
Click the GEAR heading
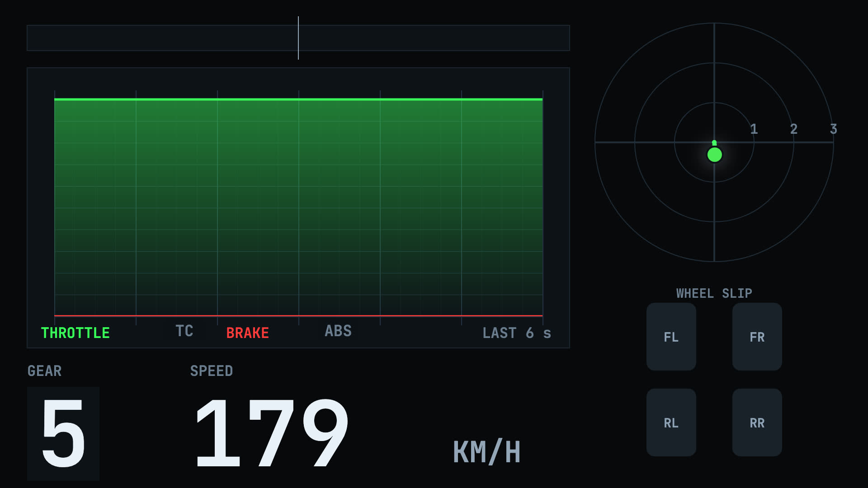tap(44, 371)
